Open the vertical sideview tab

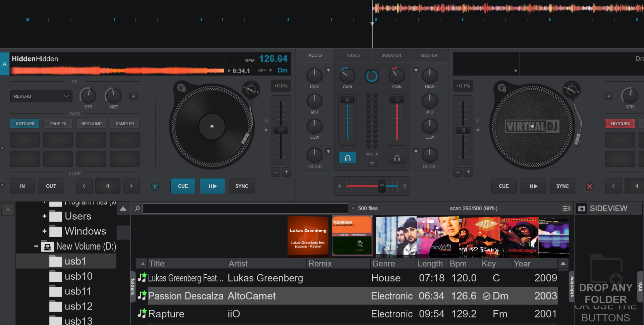tap(572, 286)
